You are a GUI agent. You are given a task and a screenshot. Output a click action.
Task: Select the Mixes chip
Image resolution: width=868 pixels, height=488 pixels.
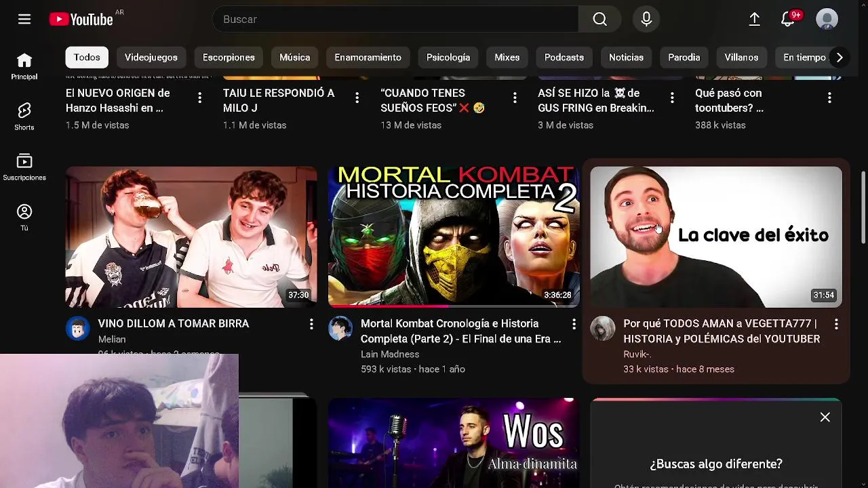(x=507, y=58)
